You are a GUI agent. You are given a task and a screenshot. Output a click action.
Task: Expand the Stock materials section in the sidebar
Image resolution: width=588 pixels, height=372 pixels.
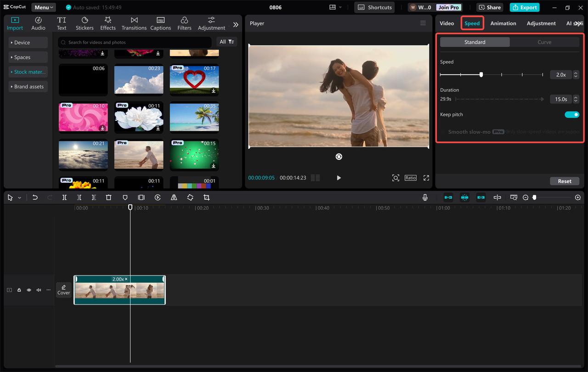coord(28,72)
